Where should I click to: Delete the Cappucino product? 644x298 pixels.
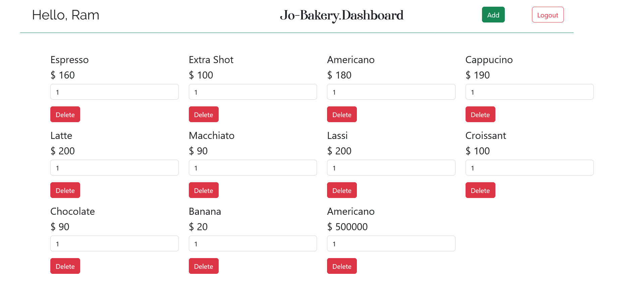(480, 114)
